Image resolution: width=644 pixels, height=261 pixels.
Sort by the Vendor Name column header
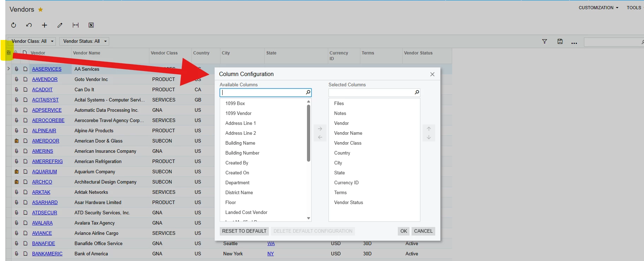coord(87,53)
